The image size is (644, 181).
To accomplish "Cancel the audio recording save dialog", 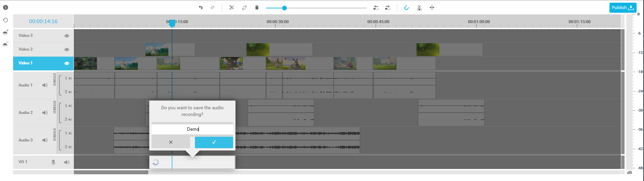I will [171, 142].
